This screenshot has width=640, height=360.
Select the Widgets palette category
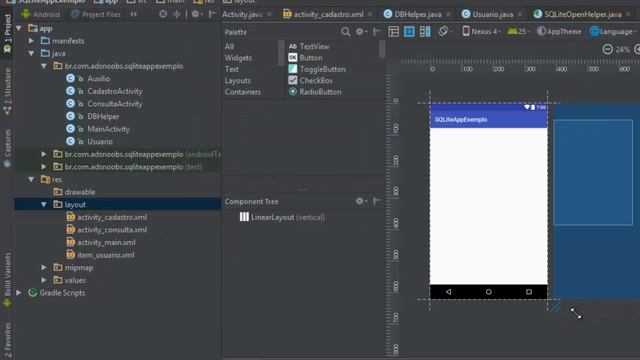238,58
